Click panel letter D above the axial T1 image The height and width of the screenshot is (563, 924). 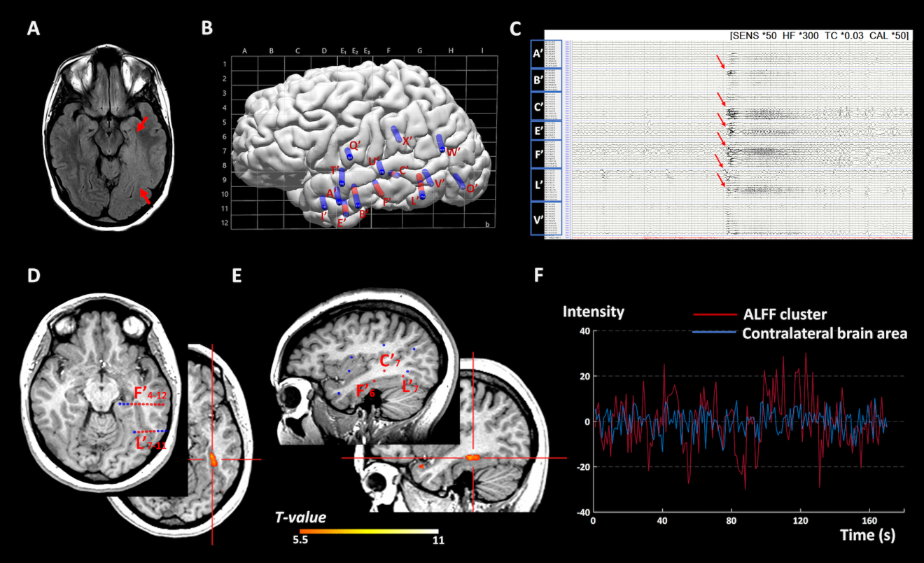point(33,274)
